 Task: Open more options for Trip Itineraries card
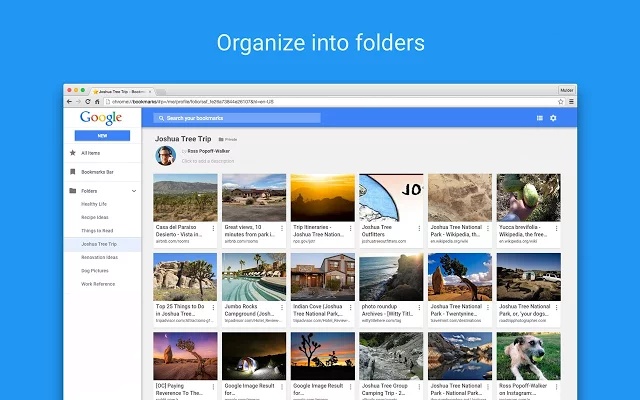[350, 228]
